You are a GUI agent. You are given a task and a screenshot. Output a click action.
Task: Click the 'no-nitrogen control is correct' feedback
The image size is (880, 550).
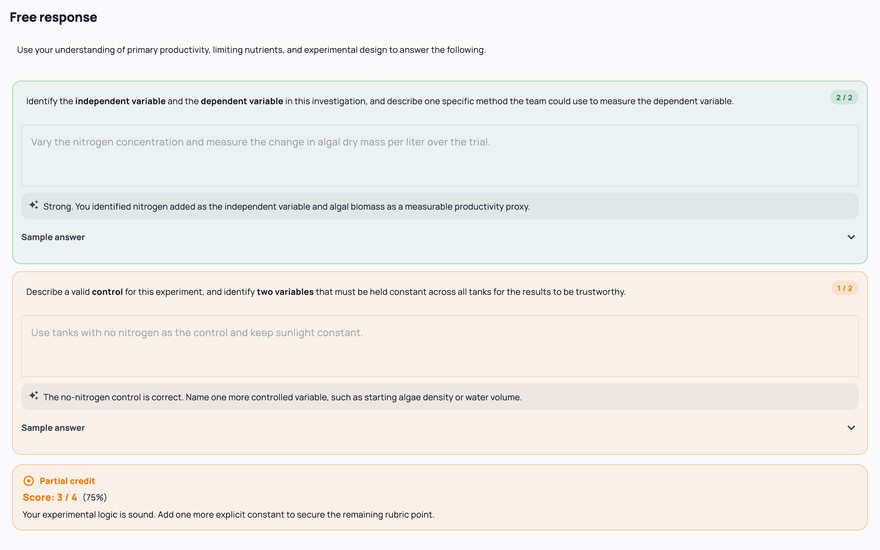pyautogui.click(x=282, y=397)
